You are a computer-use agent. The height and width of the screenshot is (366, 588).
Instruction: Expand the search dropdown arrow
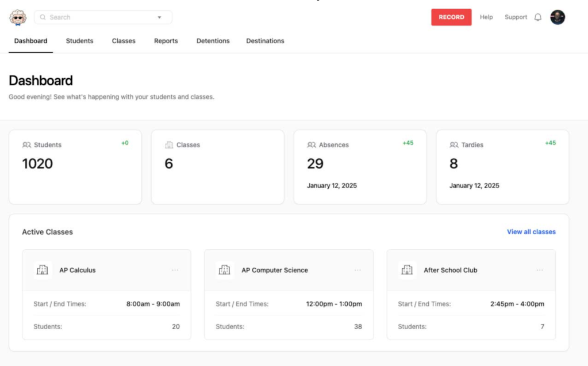(x=159, y=17)
